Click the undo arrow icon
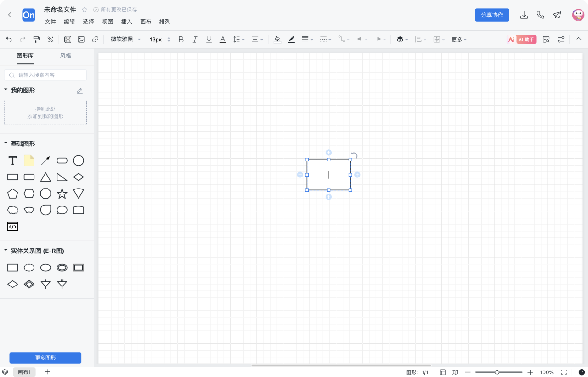588x377 pixels. (x=9, y=40)
